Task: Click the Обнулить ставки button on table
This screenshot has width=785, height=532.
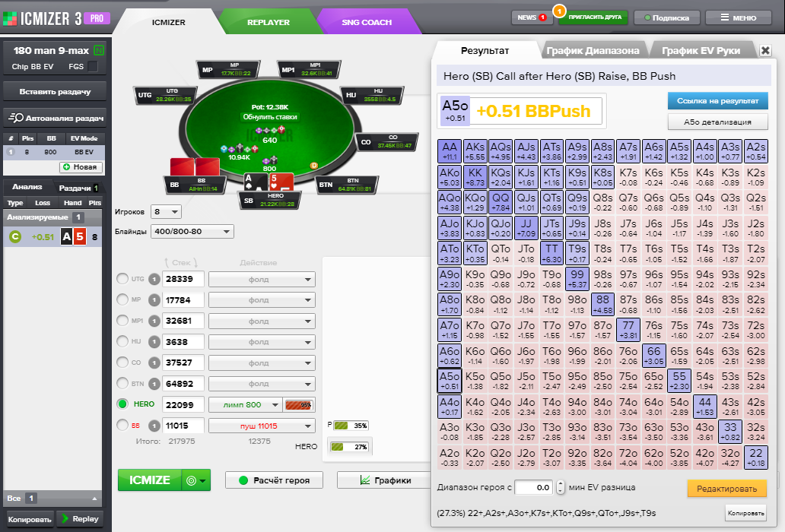Action: pos(270,117)
